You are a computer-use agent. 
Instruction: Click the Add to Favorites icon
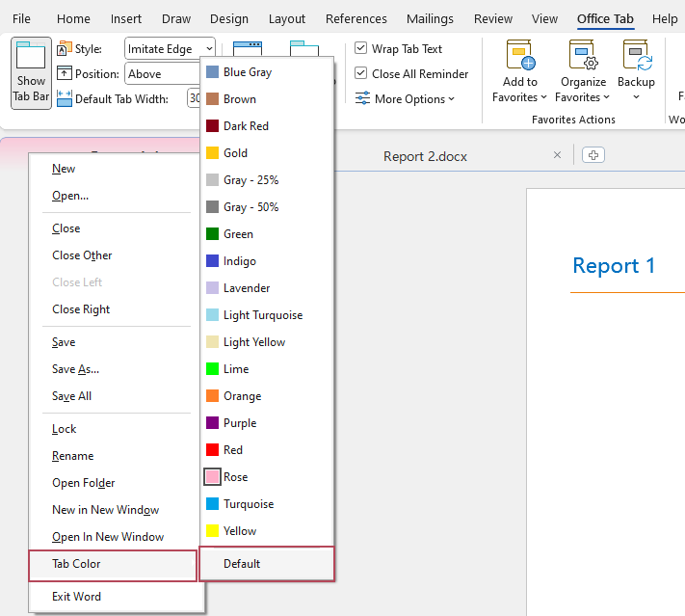pyautogui.click(x=519, y=56)
